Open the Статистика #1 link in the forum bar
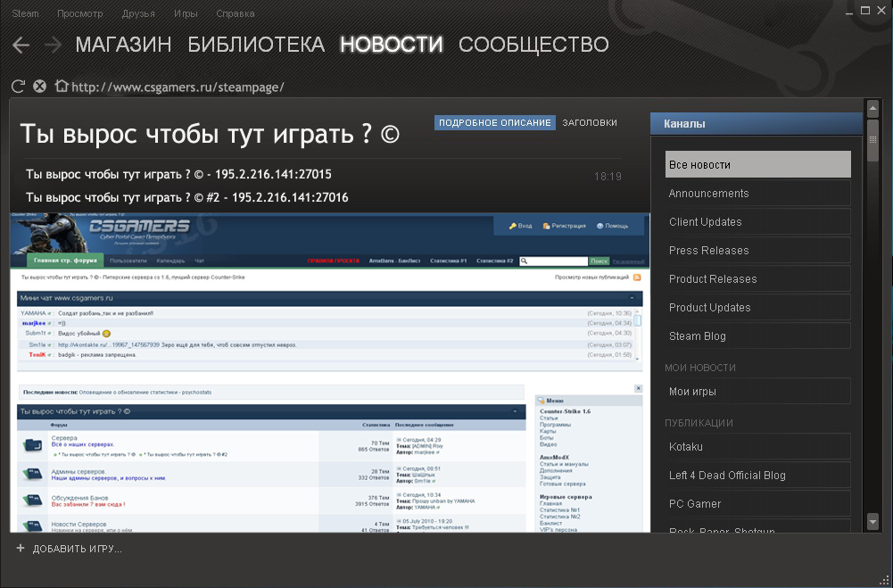The image size is (893, 588). coord(448,261)
